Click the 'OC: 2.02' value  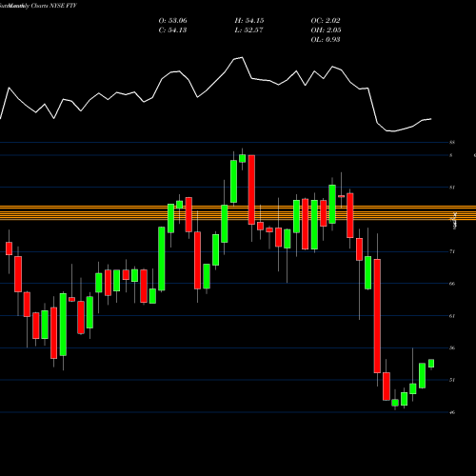pos(326,21)
